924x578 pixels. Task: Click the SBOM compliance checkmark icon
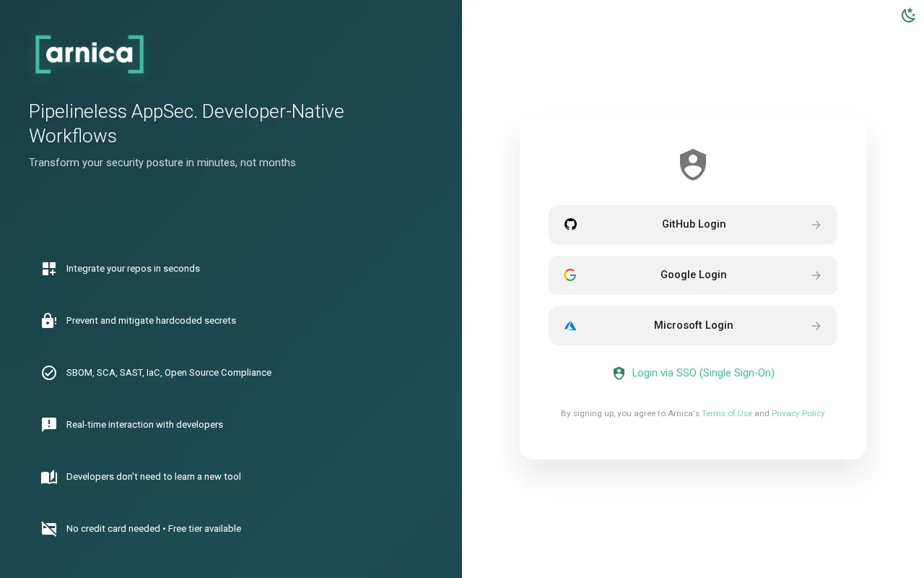(49, 373)
